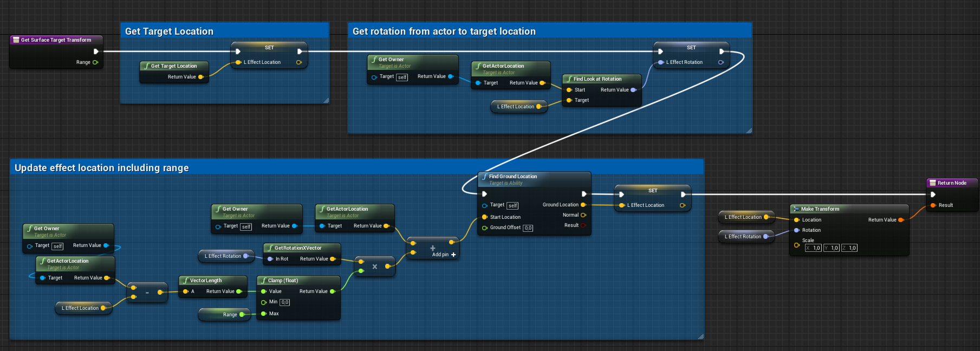Click the Make Transform node icon
Image resolution: width=980 pixels, height=351 pixels.
tap(796, 209)
